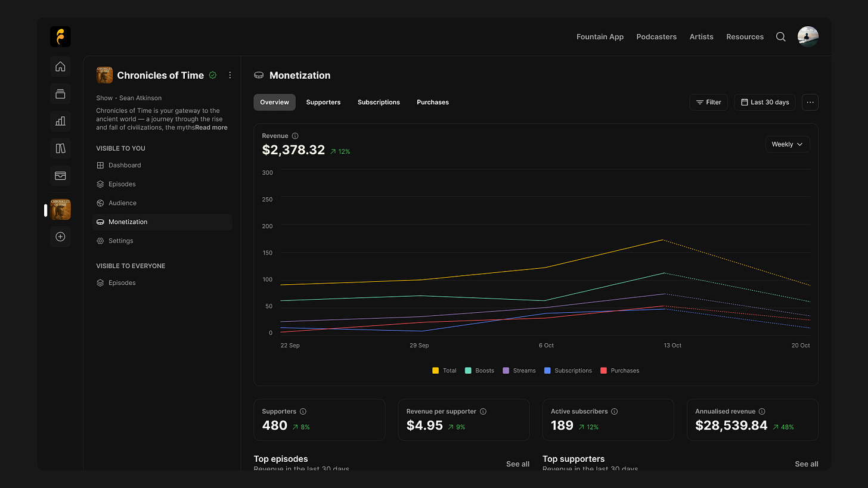
Task: Add new show with plus icon
Action: (60, 237)
